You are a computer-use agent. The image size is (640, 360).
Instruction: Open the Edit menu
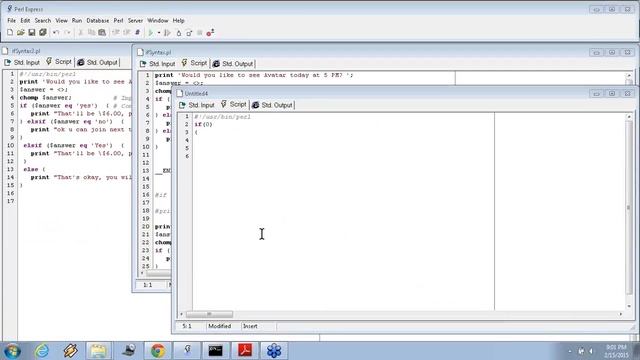(25, 20)
